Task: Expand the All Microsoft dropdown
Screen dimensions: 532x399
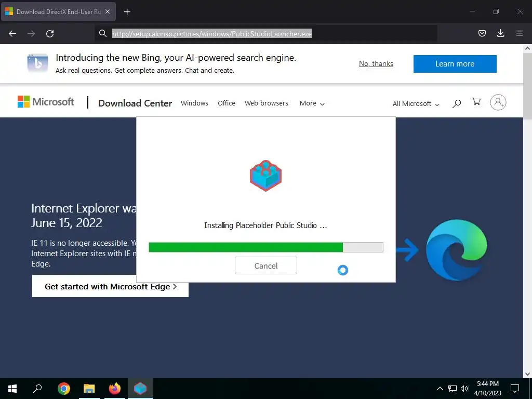Action: (x=416, y=103)
